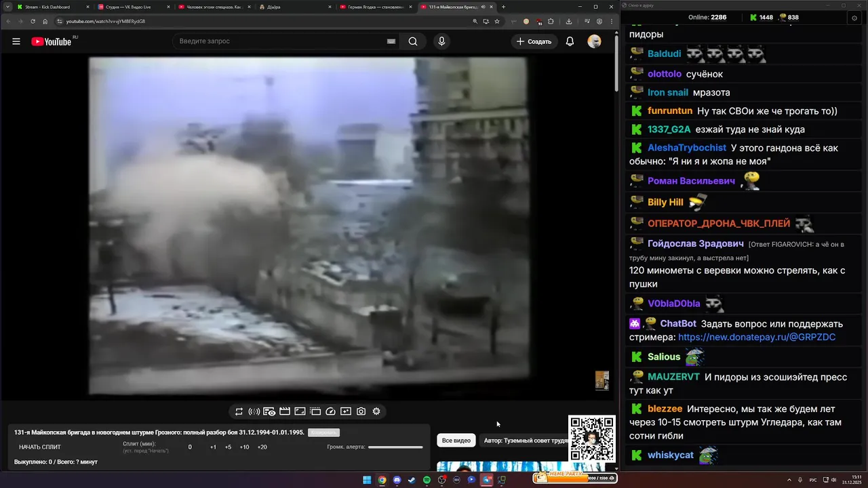Image resolution: width=868 pixels, height=488 pixels.
Task: Open Chrome from the Windows taskbar
Action: 382,480
